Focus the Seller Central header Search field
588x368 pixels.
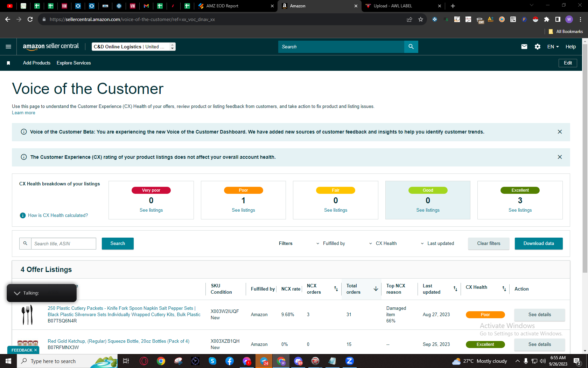tap(341, 47)
